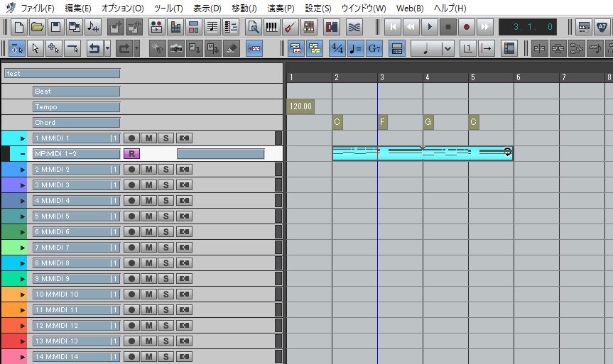613x364 pixels.
Task: Select the 120.00 tempo marker
Action: click(x=300, y=106)
